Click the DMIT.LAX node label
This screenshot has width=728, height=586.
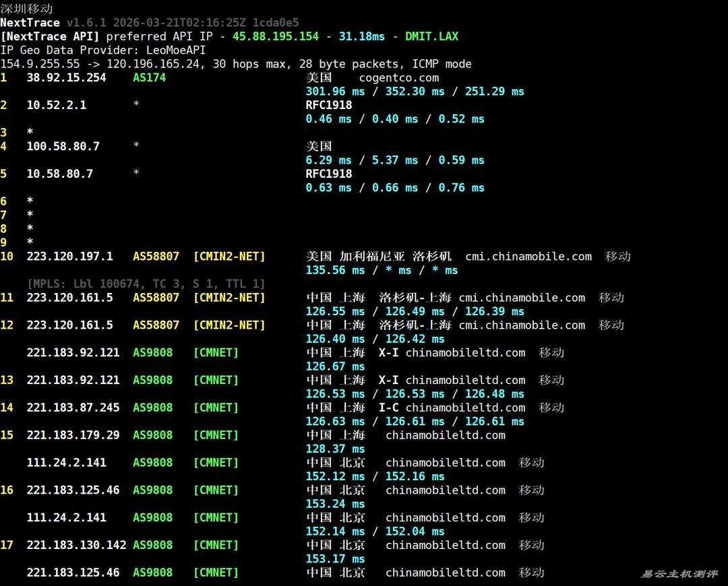pos(431,36)
